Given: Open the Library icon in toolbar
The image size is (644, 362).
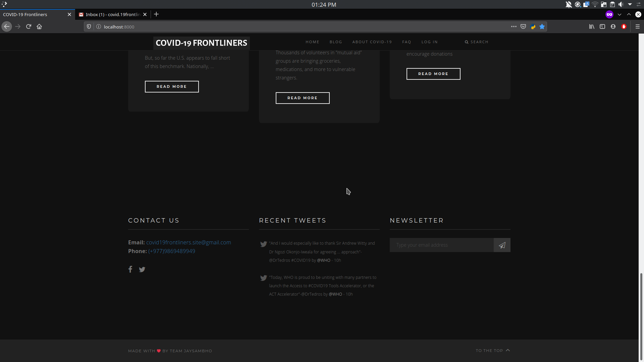Looking at the screenshot, I should click(592, 26).
